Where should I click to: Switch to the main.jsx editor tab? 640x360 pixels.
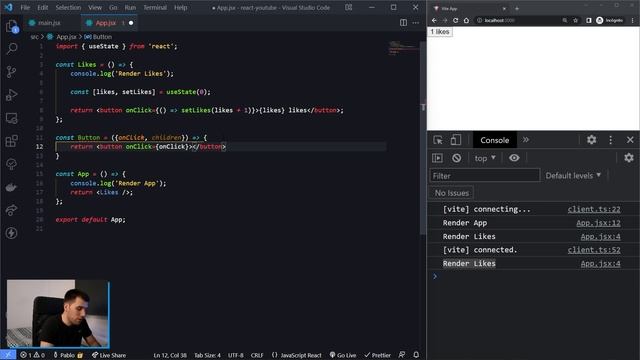(49, 23)
